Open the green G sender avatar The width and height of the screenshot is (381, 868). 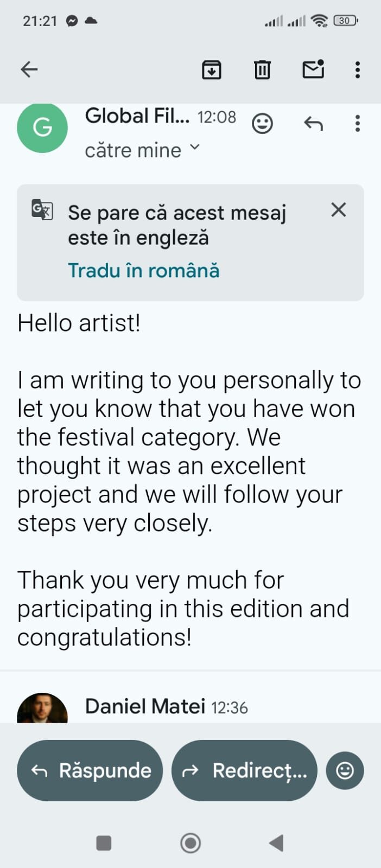point(42,128)
